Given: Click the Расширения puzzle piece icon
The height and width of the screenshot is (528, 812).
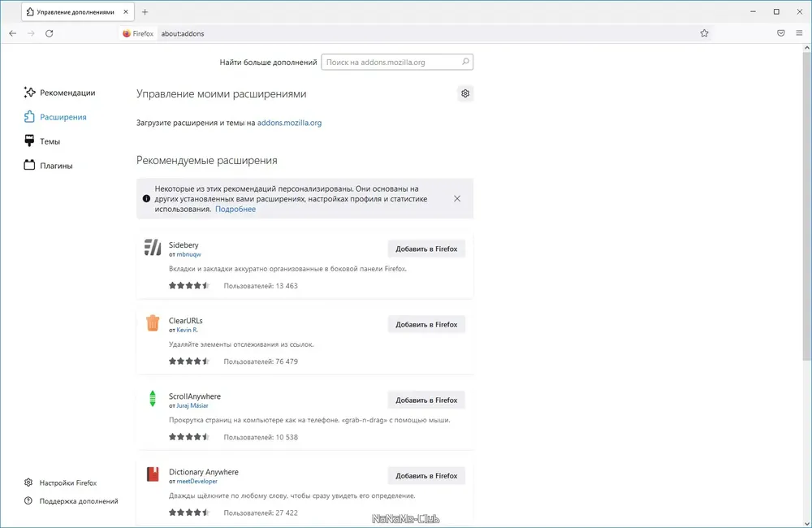Looking at the screenshot, I should coord(29,117).
